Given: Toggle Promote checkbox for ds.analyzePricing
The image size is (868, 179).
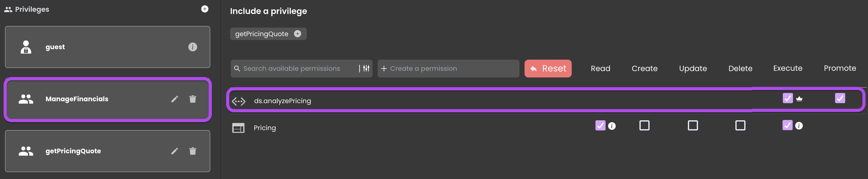Looking at the screenshot, I should click(840, 98).
